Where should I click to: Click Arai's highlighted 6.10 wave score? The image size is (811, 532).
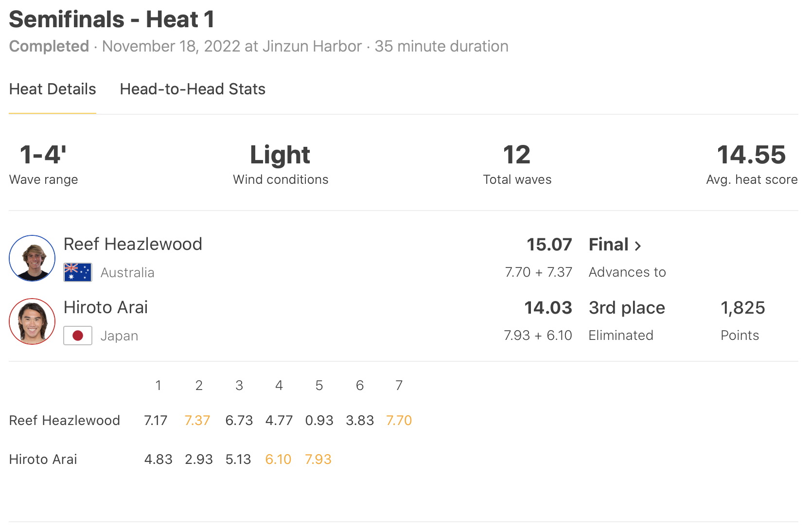coord(278,460)
